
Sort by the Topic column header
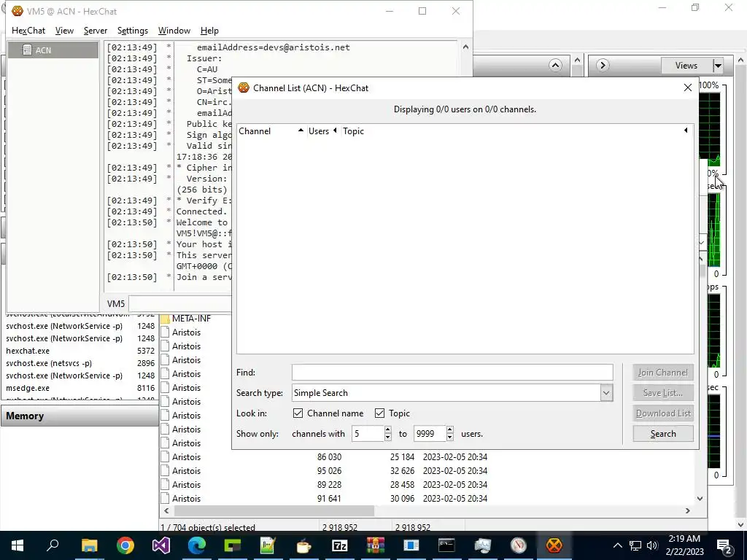pos(516,131)
